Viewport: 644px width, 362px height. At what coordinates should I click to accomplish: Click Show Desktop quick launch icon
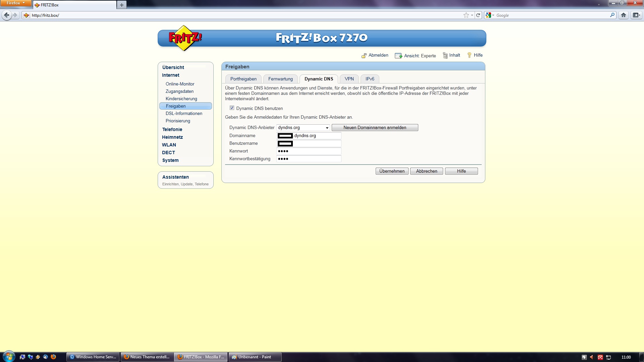point(22,357)
